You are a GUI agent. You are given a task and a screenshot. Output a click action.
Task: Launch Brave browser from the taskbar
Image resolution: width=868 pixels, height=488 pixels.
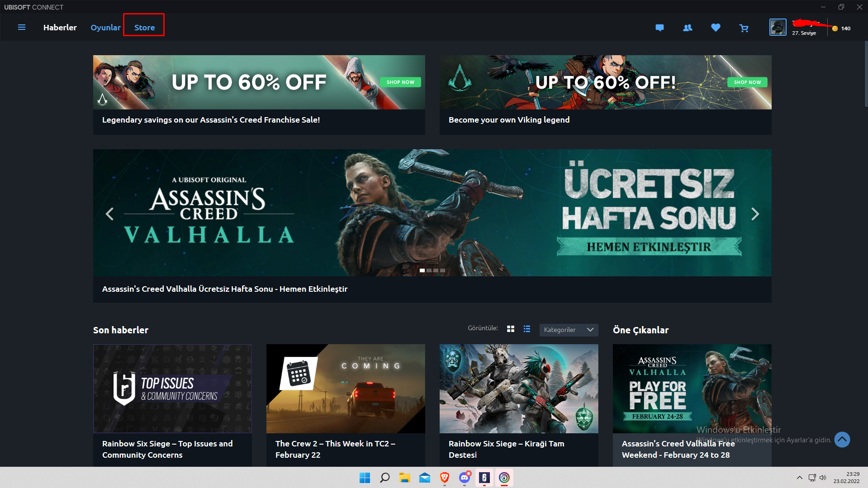point(445,478)
